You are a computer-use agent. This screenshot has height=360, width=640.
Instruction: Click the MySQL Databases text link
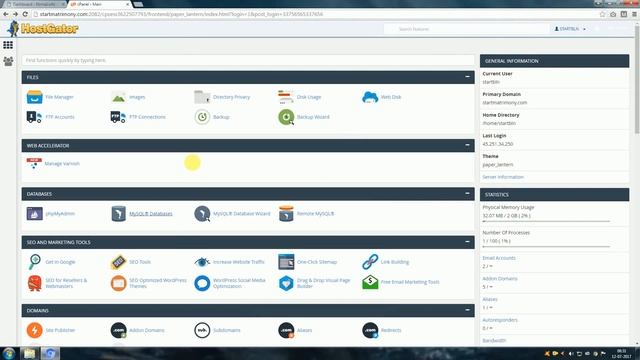pyautogui.click(x=151, y=214)
